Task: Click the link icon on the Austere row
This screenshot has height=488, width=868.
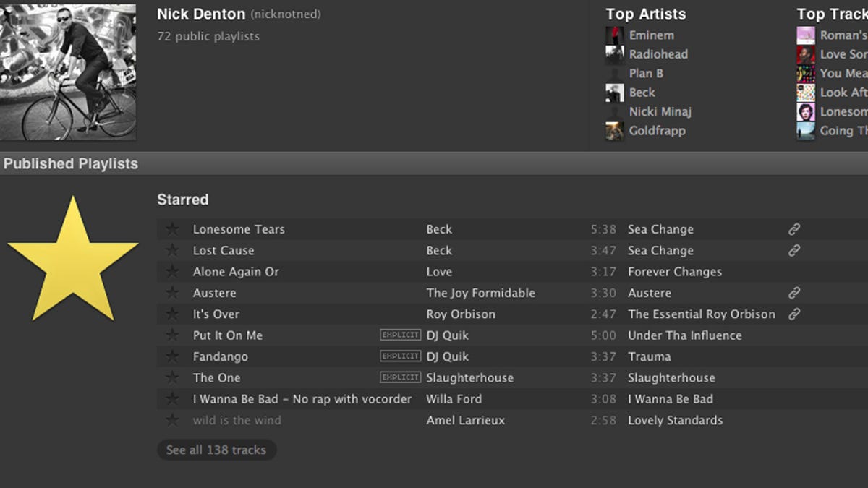Action: pyautogui.click(x=794, y=293)
